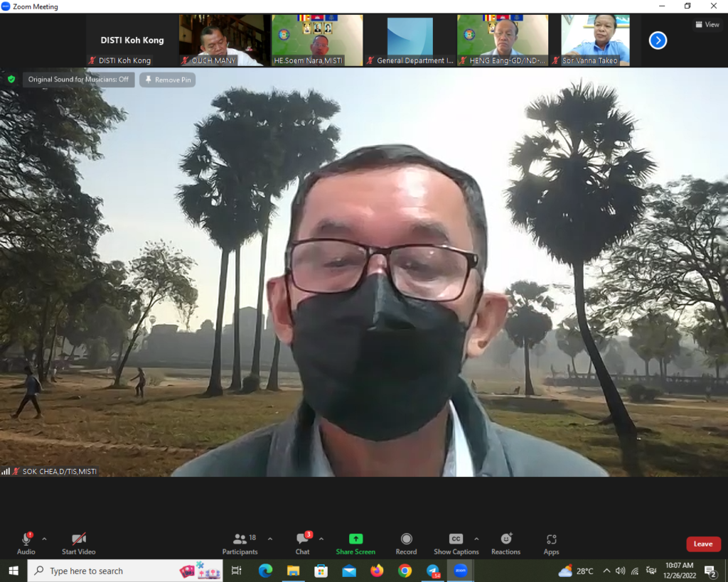Expand the Participants options chevron

point(270,539)
